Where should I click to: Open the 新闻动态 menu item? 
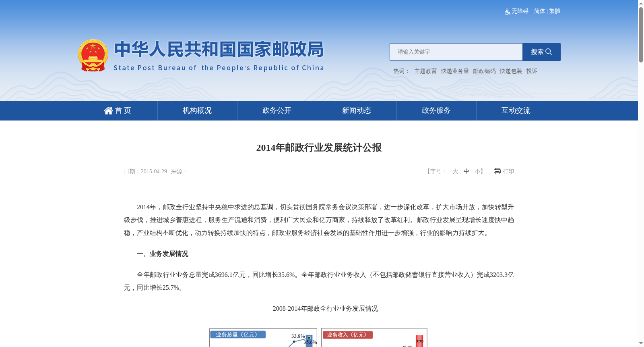point(357,110)
